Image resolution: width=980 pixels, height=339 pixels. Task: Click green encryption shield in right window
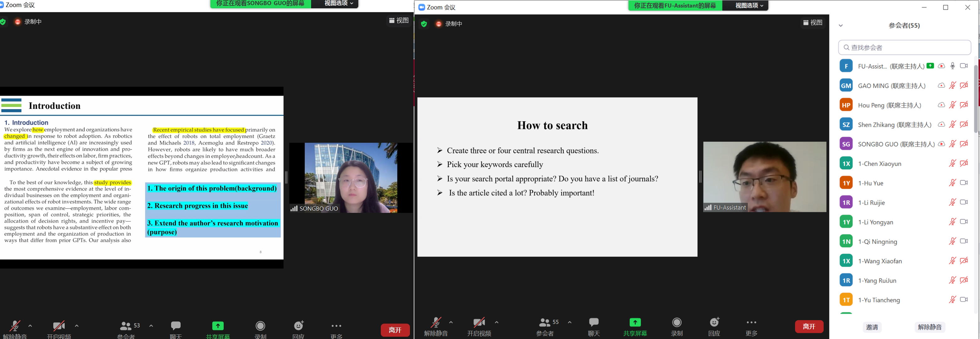tap(424, 24)
